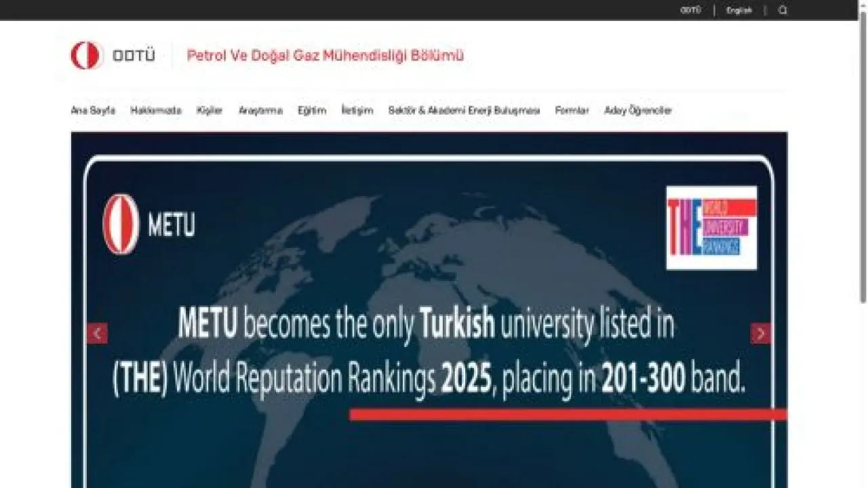The image size is (868, 488).
Task: Open the Formlar menu item
Action: coord(572,110)
